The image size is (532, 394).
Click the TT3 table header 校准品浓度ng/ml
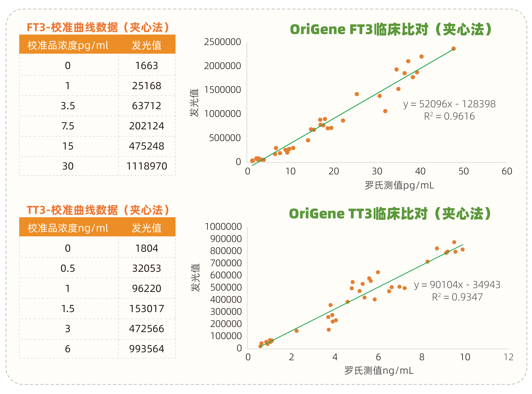(68, 228)
